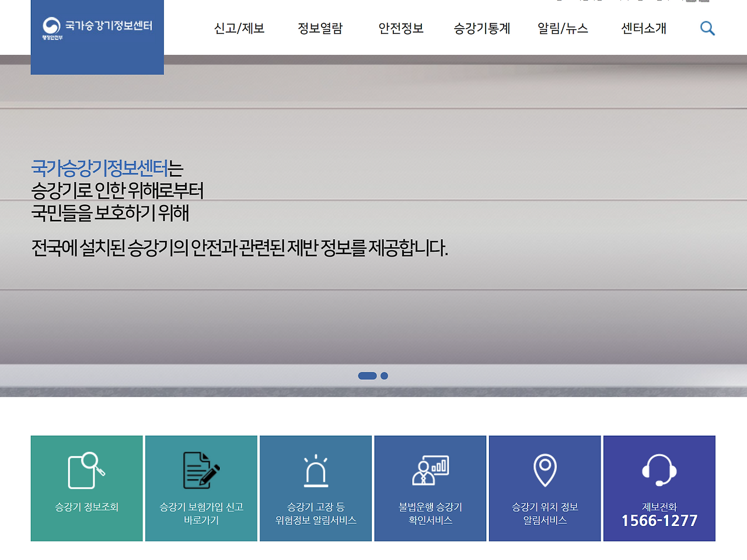Click the siren icon for 위험정보 알림서비스
The image size is (747, 560).
point(315,470)
